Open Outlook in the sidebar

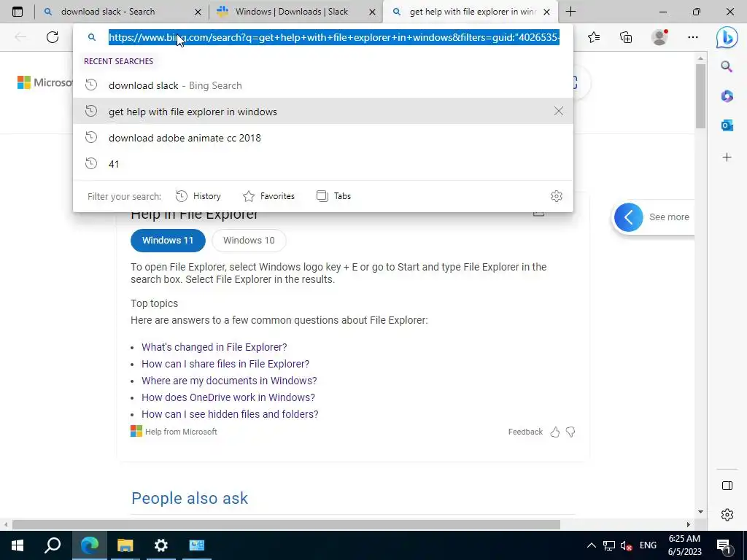(x=727, y=125)
